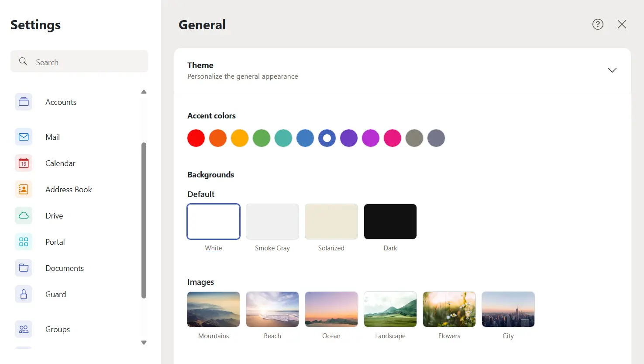Open Documents settings section
Viewport: 644px width, 364px height.
[65, 268]
